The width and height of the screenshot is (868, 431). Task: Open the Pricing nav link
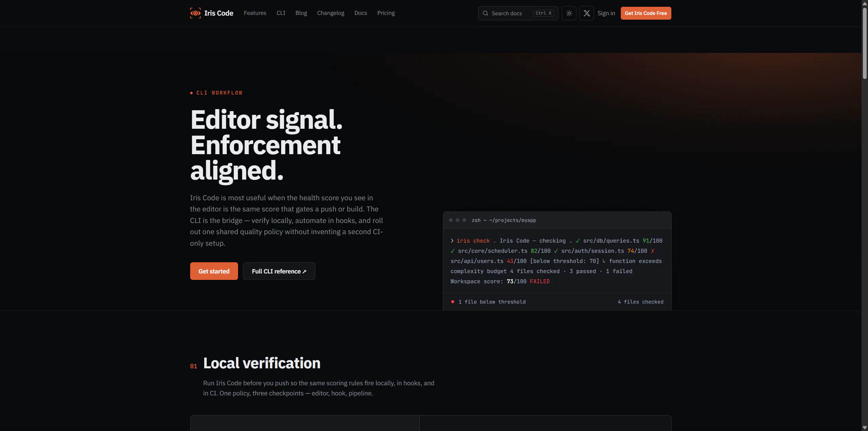pyautogui.click(x=386, y=13)
